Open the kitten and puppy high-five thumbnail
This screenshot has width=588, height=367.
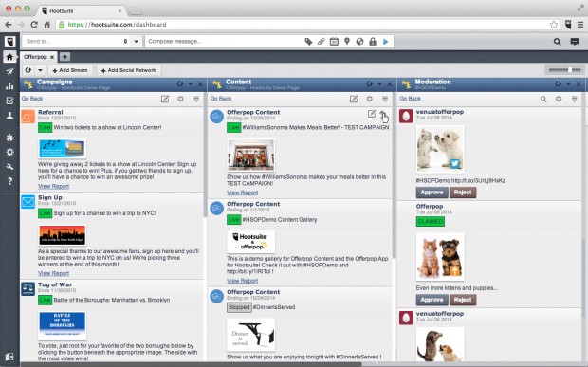(x=440, y=149)
